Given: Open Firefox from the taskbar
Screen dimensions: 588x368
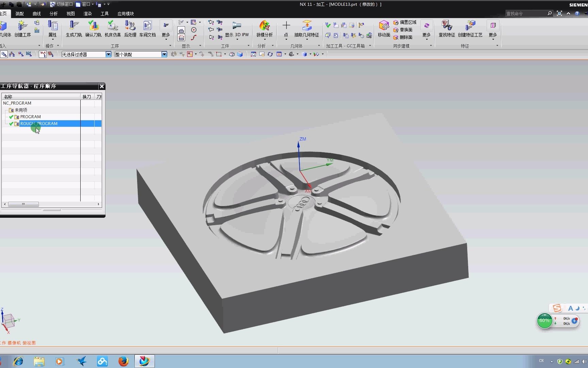Looking at the screenshot, I should click(x=123, y=361).
